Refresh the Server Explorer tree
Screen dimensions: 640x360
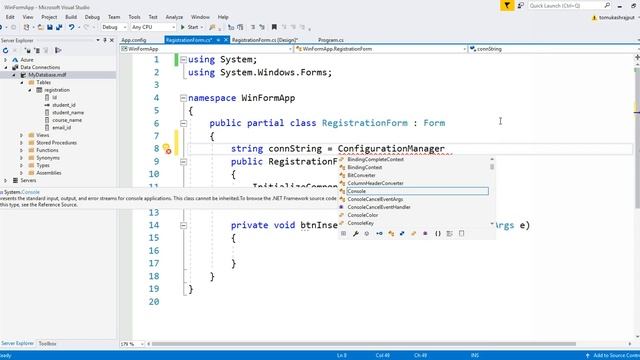tap(5, 50)
